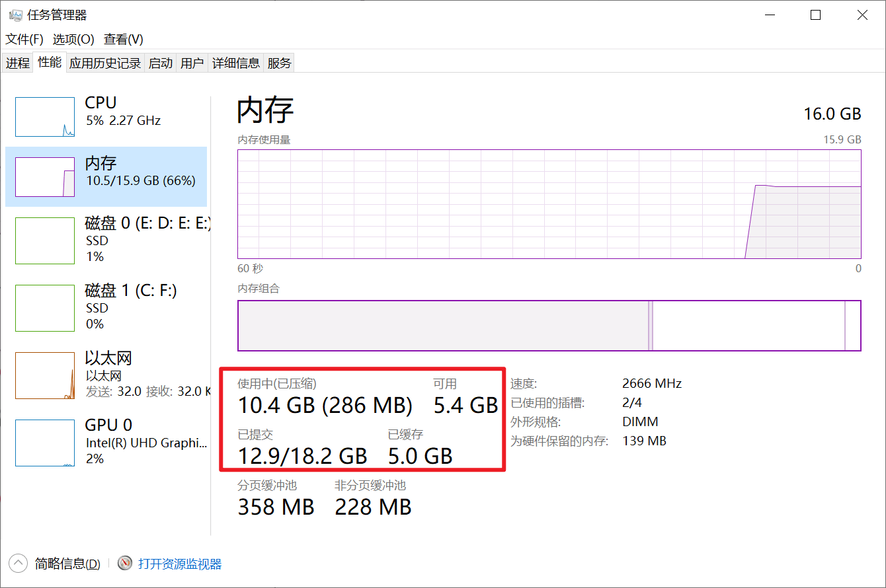
Task: Open the Users (用户) tab
Action: click(x=192, y=63)
